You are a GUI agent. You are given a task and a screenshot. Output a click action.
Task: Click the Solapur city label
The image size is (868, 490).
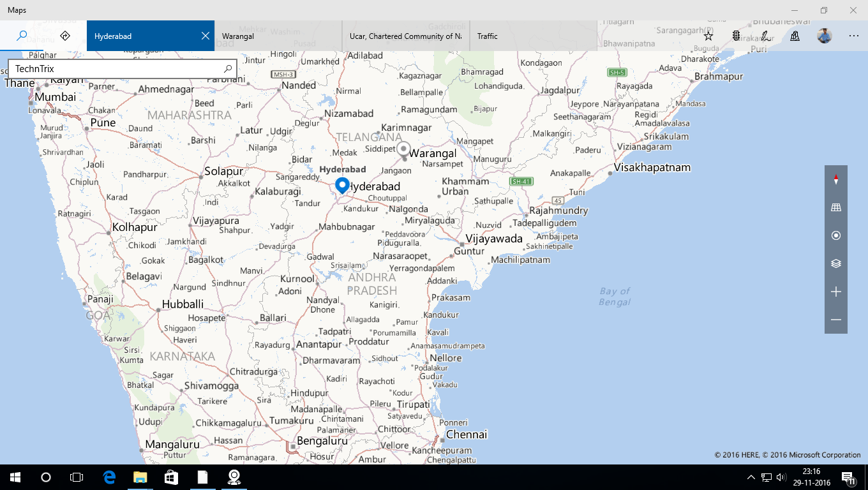224,172
